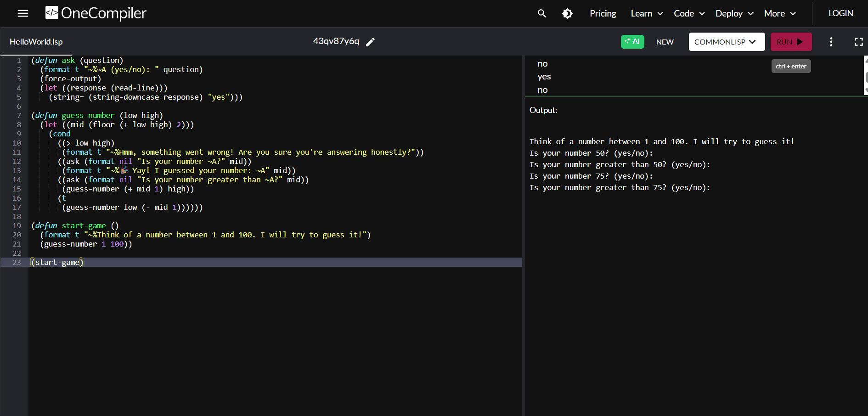Viewport: 868px width, 416px height.
Task: Open the three-dot more options menu
Action: (x=831, y=42)
